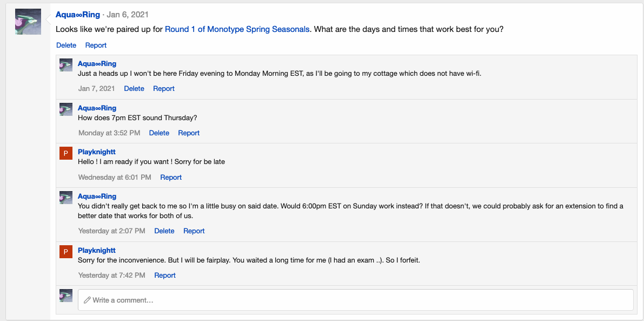
Task: Report the Yesterday at 2:07 PM comment
Action: tap(194, 231)
